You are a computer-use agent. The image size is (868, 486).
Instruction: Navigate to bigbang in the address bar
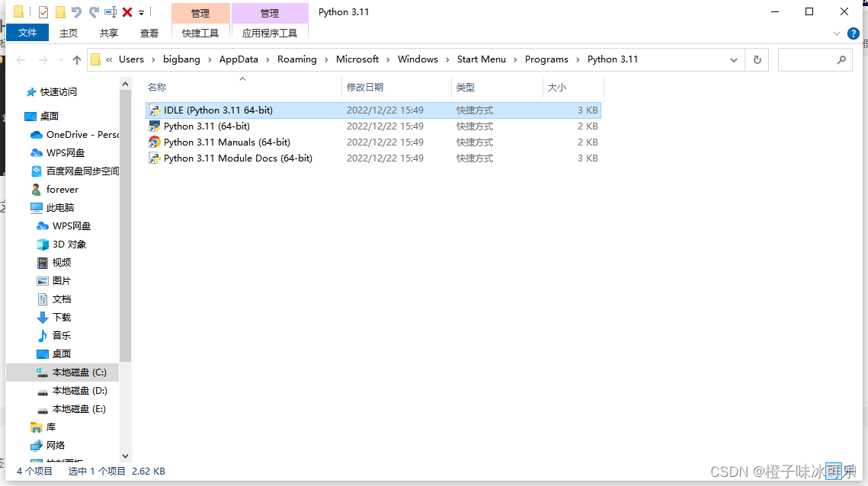(x=181, y=59)
